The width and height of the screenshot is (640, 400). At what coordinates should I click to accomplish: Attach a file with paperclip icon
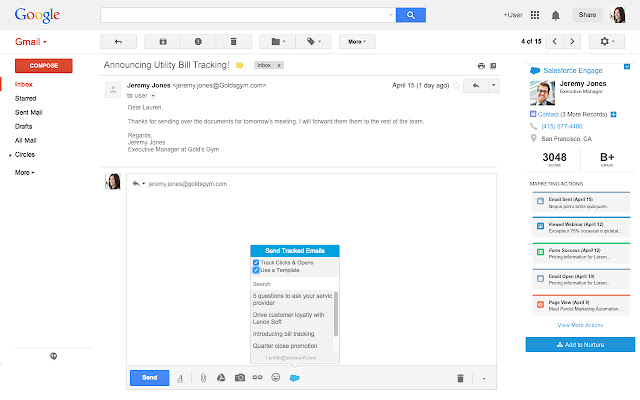point(203,378)
